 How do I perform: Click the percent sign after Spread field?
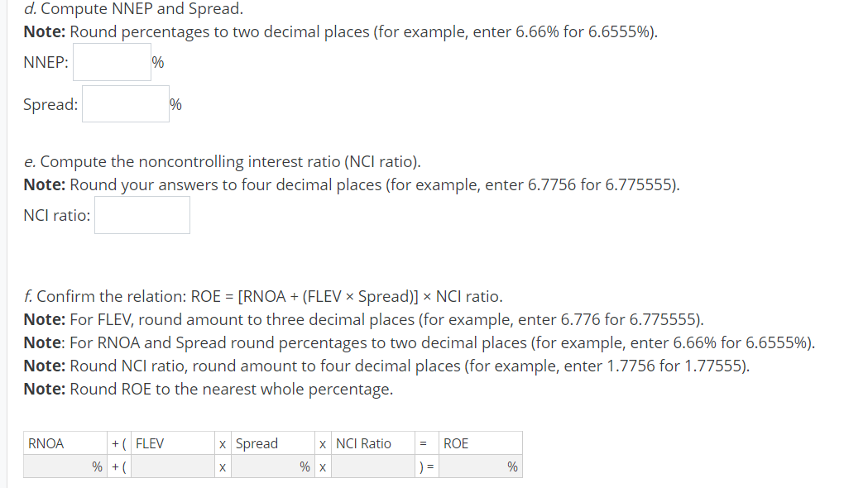pos(175,103)
